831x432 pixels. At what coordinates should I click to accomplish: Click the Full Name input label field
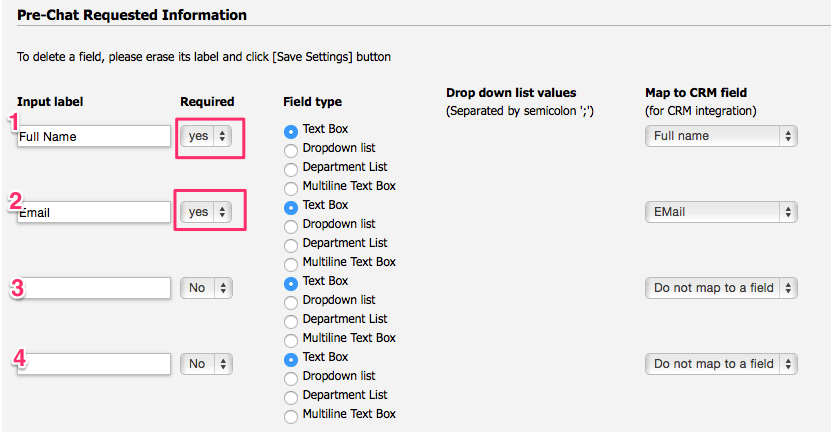click(x=94, y=136)
